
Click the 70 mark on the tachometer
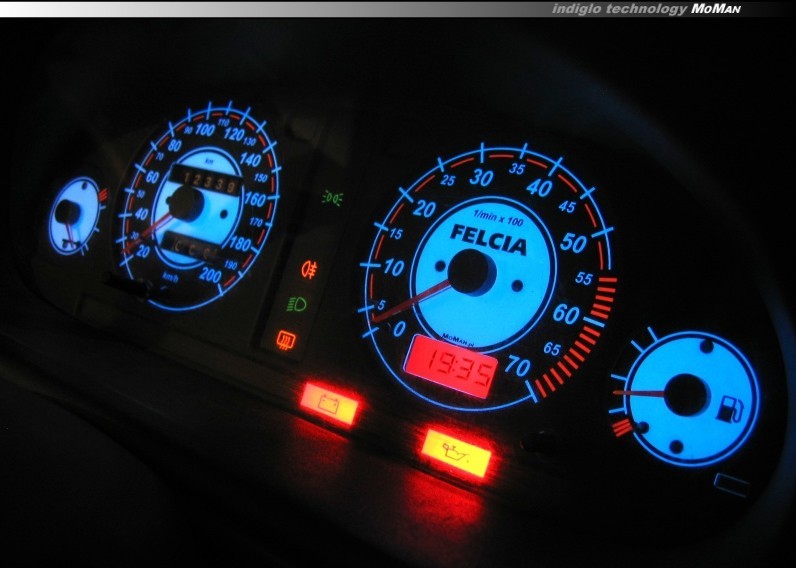517,367
